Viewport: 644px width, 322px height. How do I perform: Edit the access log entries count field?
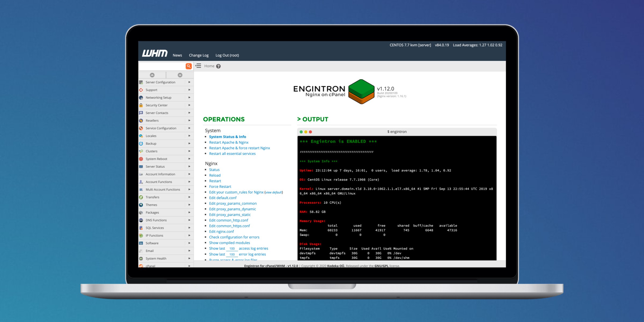232,249
